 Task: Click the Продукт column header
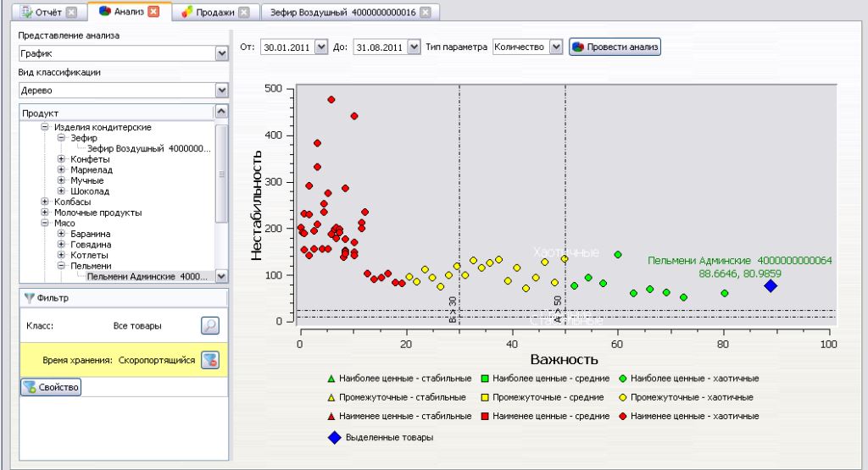pos(116,113)
